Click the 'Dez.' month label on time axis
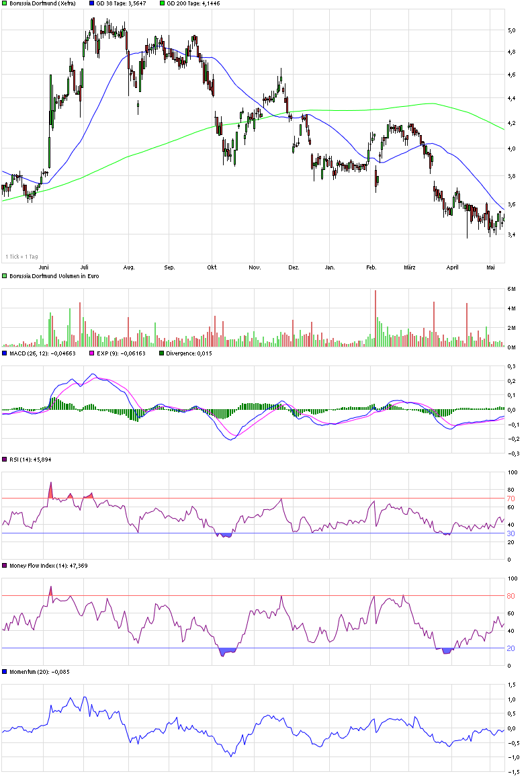The image size is (532, 778). pos(294,267)
